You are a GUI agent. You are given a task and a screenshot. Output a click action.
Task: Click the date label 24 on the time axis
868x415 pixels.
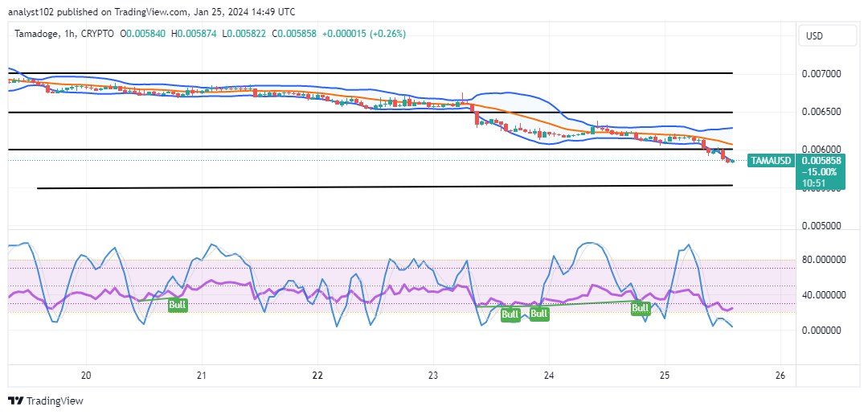click(x=549, y=375)
